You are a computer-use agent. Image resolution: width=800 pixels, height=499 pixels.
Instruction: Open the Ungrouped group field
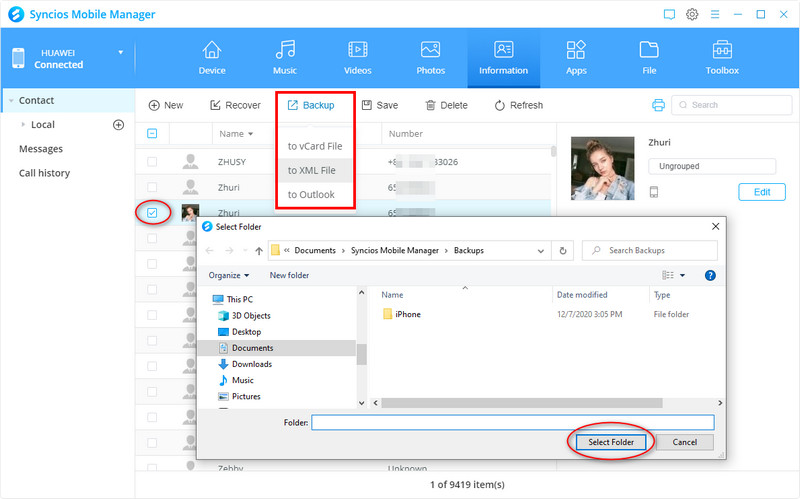712,166
